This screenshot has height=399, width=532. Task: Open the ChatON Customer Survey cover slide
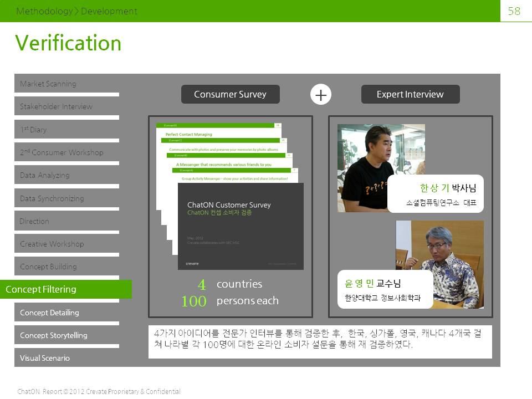point(241,226)
